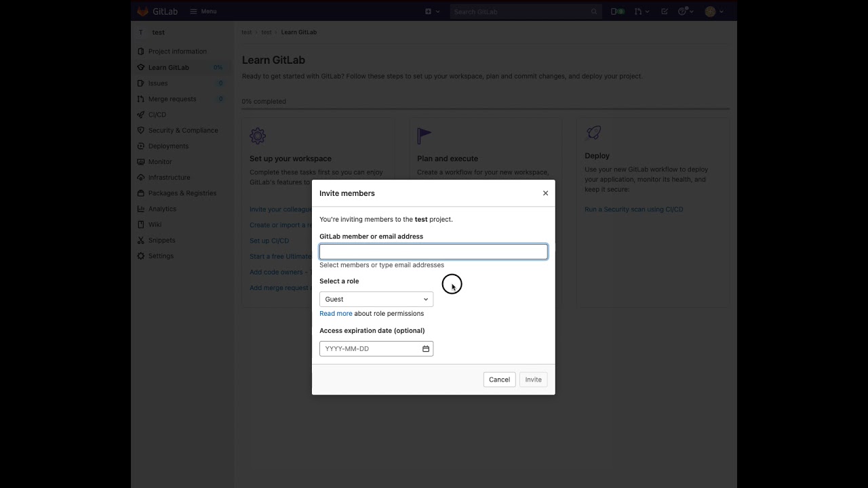Click the Access expiration date input
This screenshot has height=488, width=868.
370,349
